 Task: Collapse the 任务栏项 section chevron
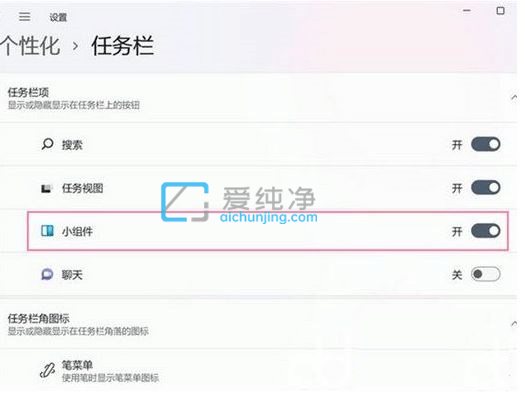point(514,97)
